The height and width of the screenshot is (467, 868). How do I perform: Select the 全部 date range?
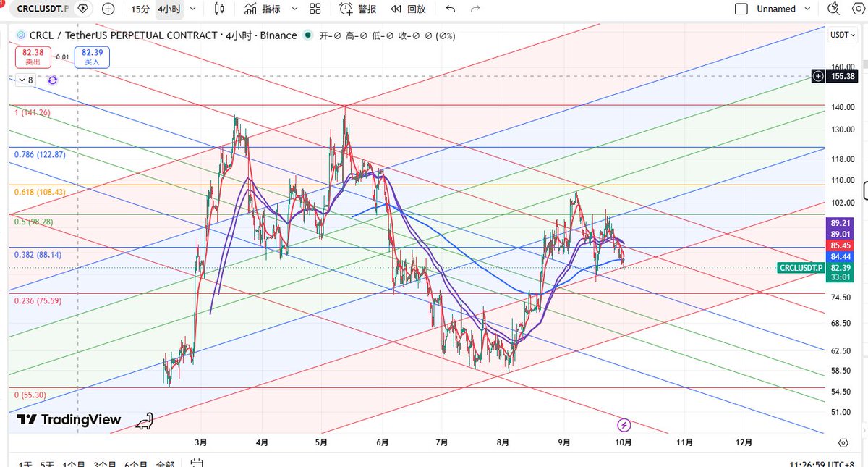point(165,463)
